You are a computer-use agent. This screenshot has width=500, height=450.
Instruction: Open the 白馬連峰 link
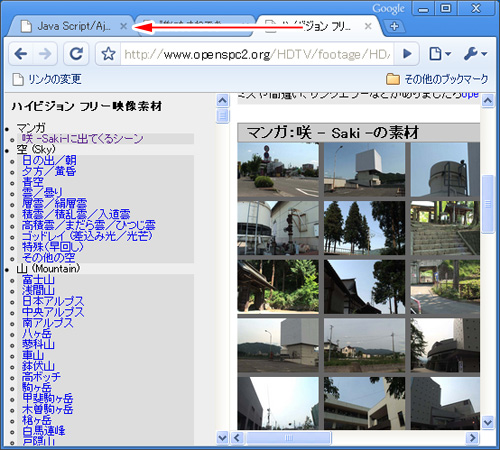coord(44,431)
